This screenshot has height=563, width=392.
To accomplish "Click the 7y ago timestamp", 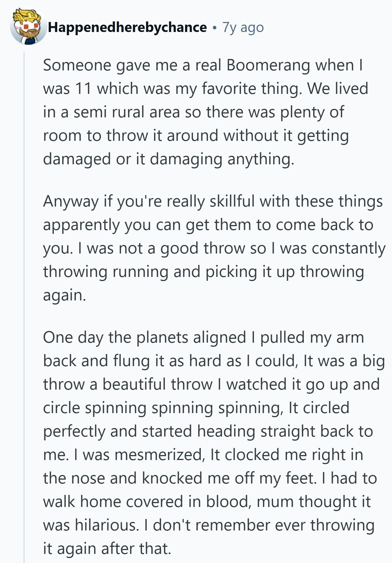I will point(243,27).
